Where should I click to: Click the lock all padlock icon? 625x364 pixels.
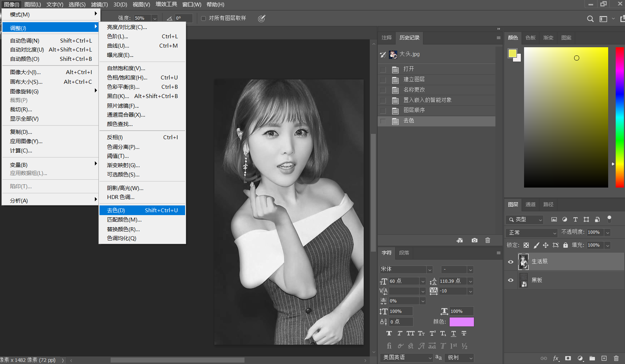point(566,245)
